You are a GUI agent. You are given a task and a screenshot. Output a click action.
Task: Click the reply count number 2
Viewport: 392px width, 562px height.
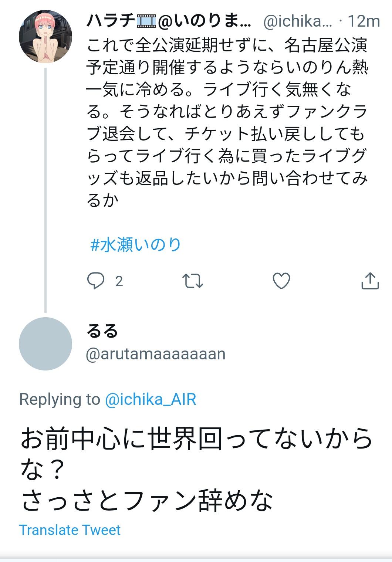point(119,282)
